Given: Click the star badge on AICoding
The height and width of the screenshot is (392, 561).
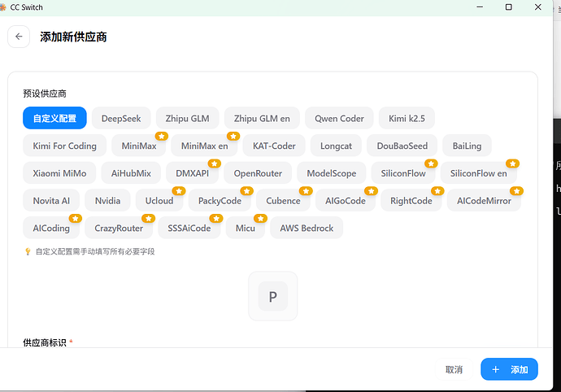Looking at the screenshot, I should tap(75, 219).
